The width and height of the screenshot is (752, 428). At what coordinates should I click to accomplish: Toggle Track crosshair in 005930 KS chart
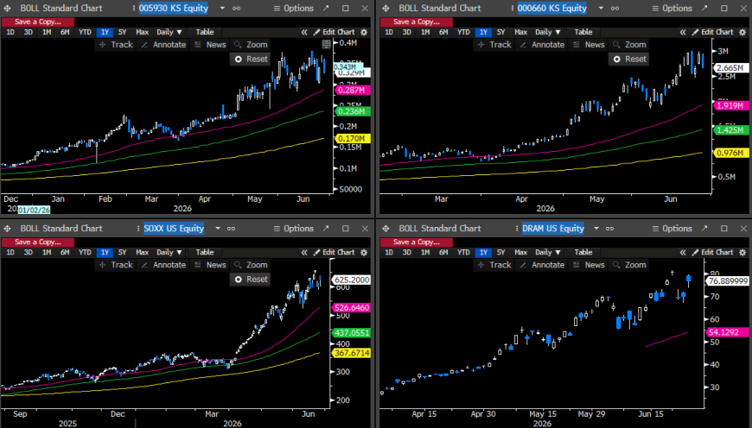click(116, 45)
